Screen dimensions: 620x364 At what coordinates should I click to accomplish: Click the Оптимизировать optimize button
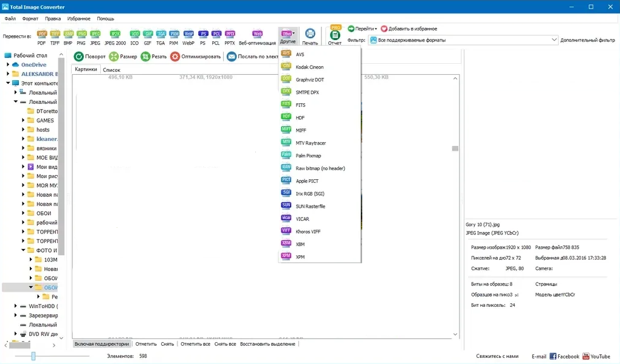(x=195, y=57)
